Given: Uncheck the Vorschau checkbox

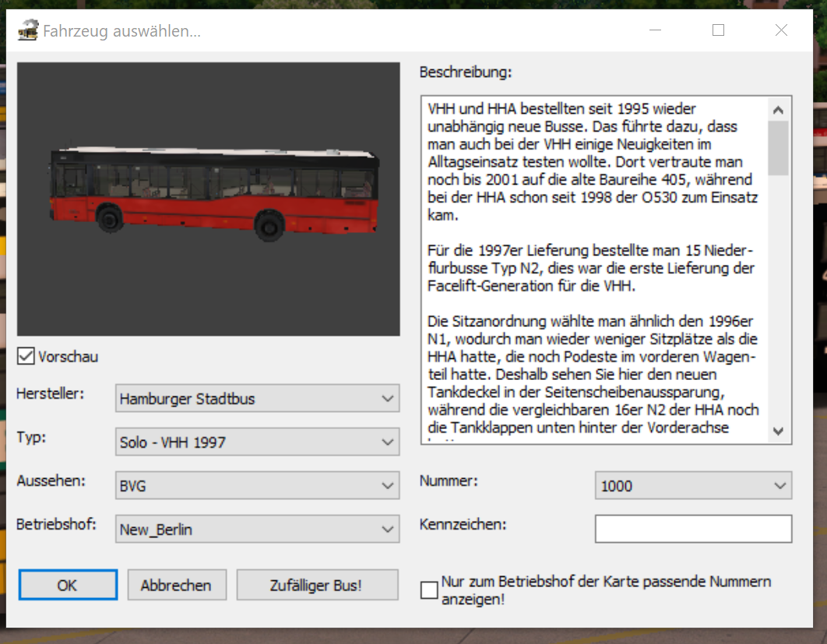Looking at the screenshot, I should coord(26,357).
